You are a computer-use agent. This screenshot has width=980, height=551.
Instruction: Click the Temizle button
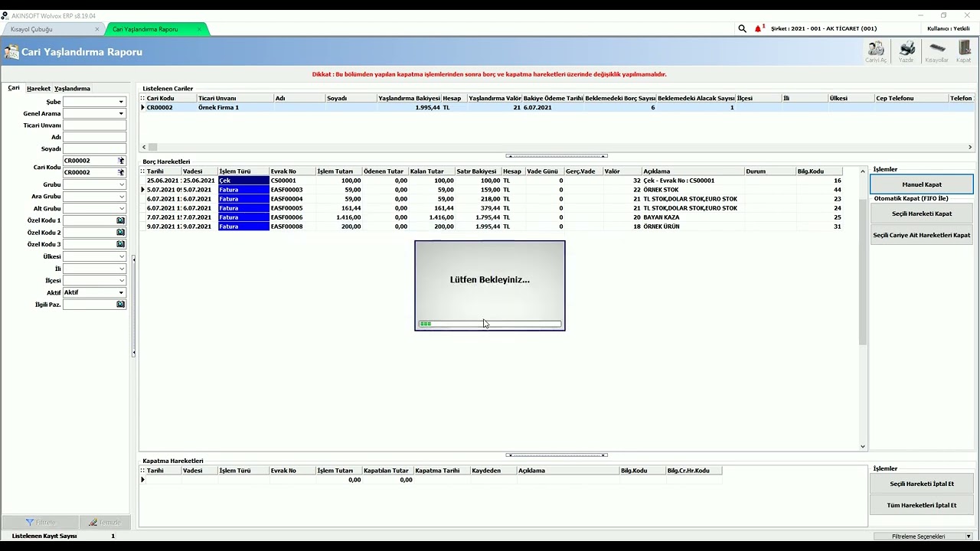pyautogui.click(x=104, y=522)
